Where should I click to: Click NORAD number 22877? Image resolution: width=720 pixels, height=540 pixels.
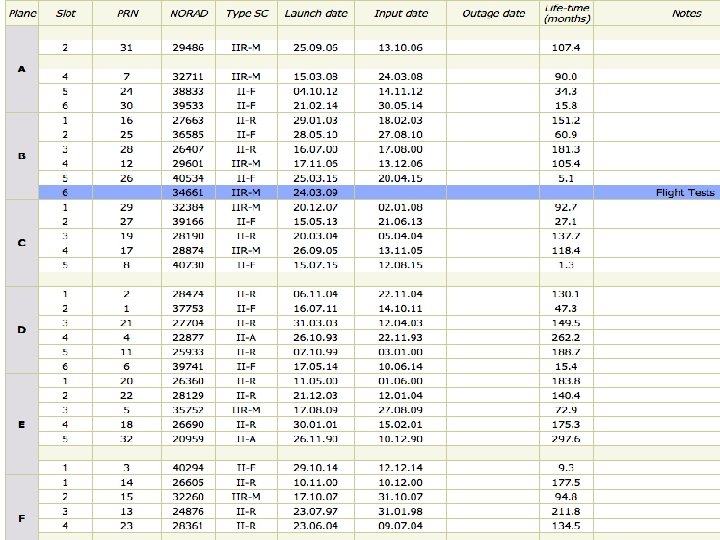pyautogui.click(x=188, y=338)
